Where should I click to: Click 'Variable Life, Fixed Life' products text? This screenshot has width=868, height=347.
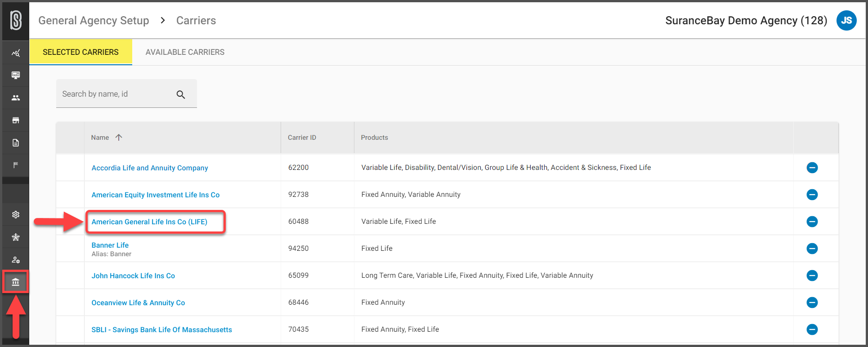pos(398,221)
